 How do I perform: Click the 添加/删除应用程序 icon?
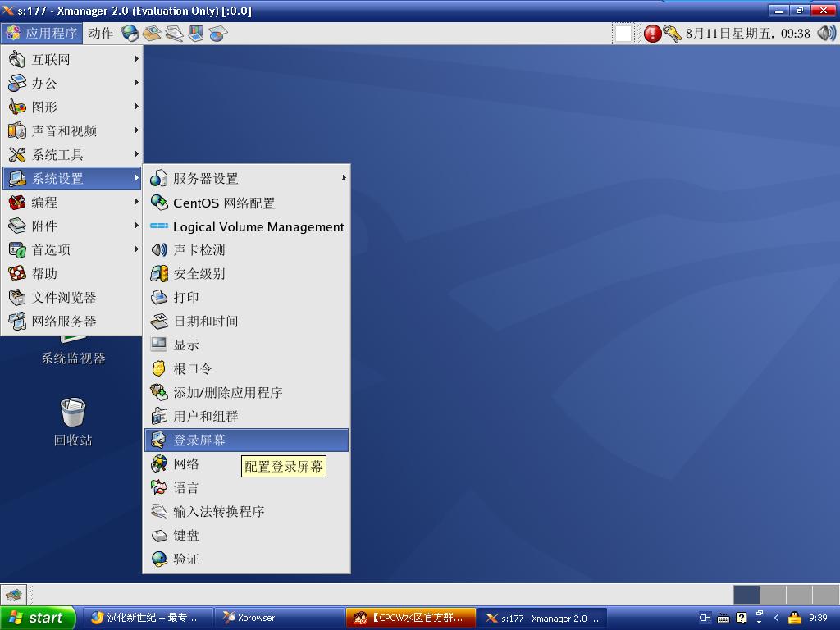(x=158, y=392)
